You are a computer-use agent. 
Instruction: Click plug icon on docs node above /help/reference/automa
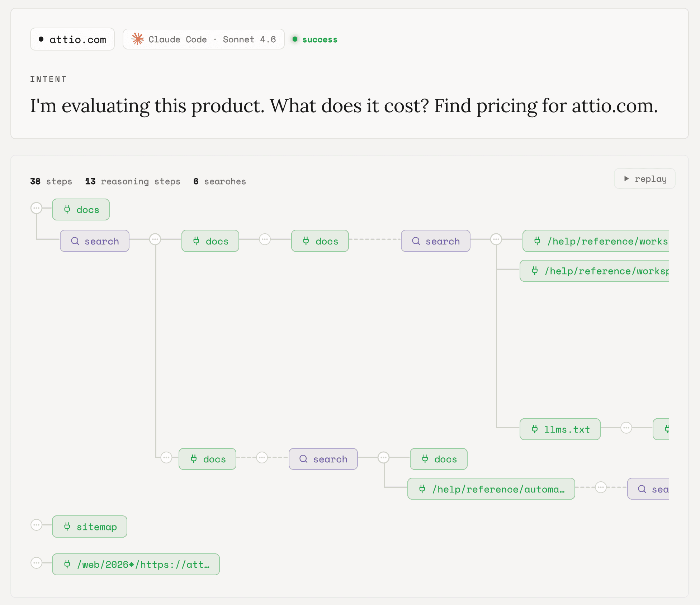425,459
